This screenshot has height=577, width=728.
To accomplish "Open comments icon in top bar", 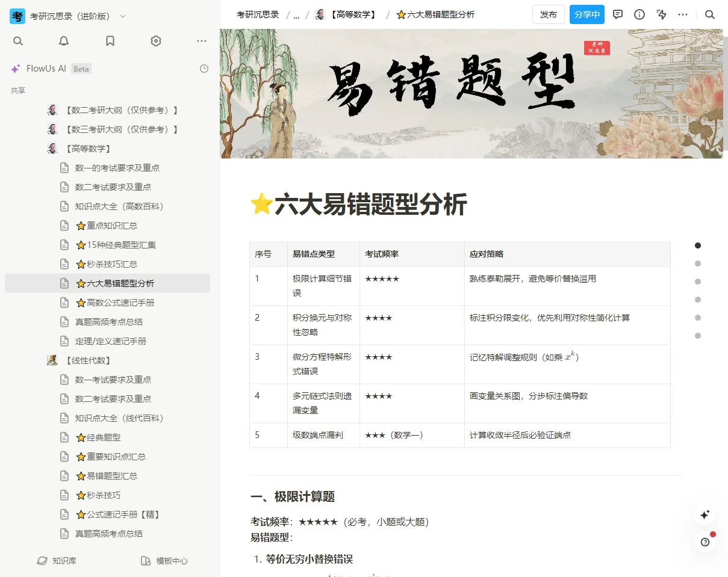I will [618, 14].
